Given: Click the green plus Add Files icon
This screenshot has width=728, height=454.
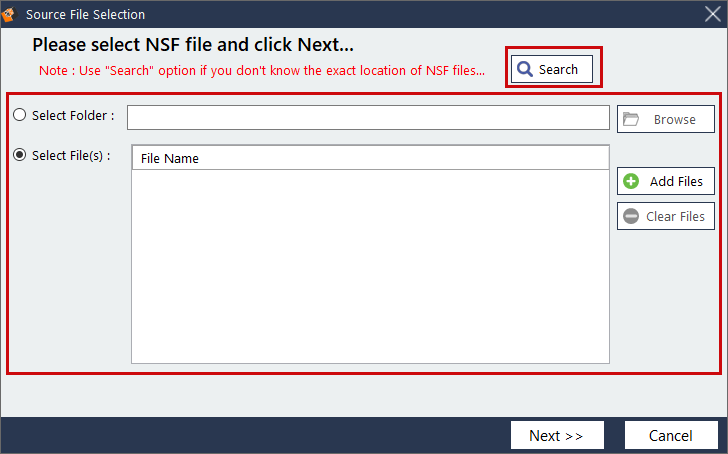Looking at the screenshot, I should 631,182.
